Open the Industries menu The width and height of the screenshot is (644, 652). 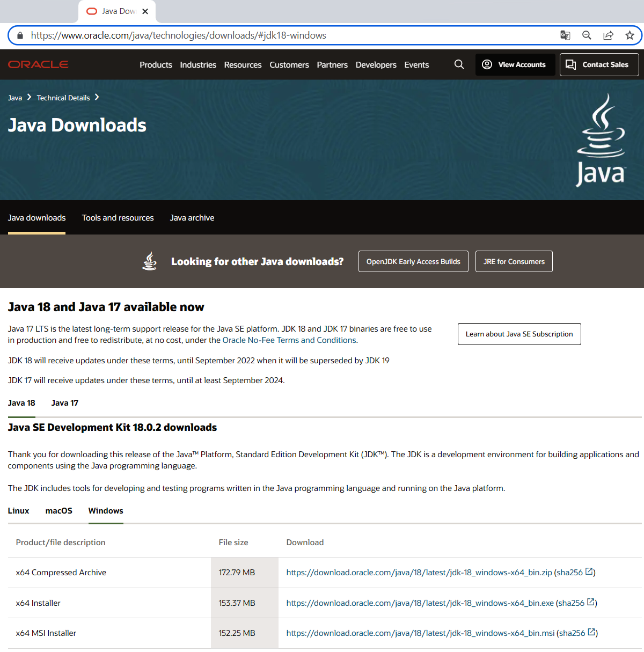point(198,64)
